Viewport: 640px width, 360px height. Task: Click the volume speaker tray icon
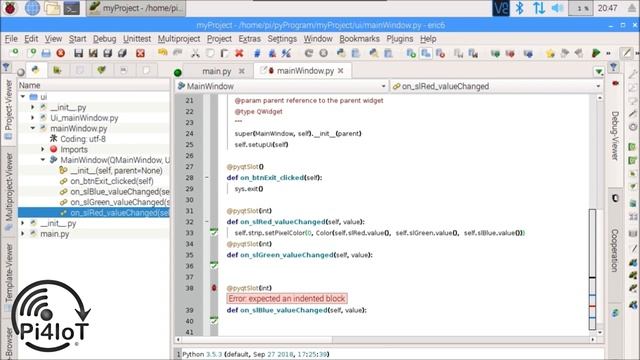point(557,8)
